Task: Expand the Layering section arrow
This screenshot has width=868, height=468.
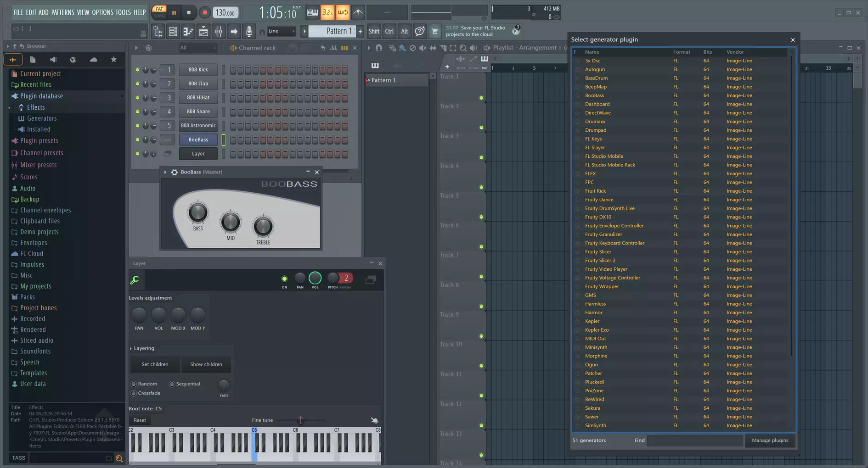Action: point(131,349)
